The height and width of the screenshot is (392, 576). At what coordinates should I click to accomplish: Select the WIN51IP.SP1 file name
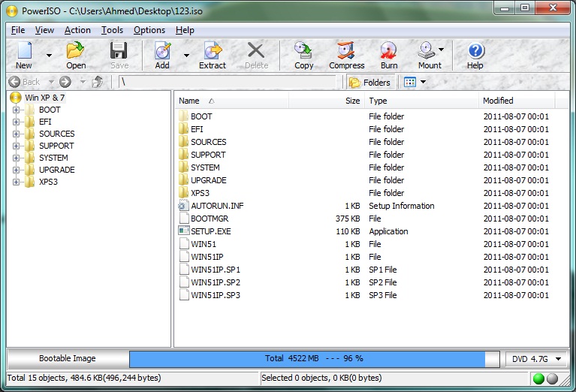pyautogui.click(x=216, y=270)
